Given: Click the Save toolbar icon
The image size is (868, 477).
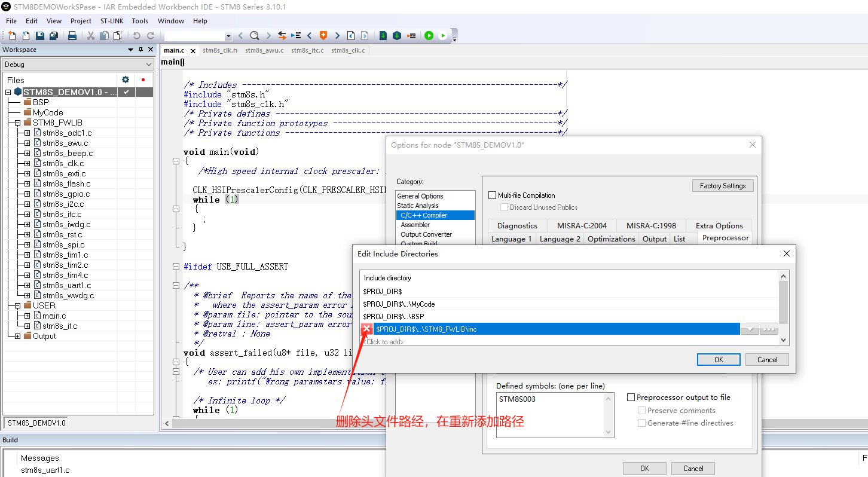Looking at the screenshot, I should tap(40, 36).
